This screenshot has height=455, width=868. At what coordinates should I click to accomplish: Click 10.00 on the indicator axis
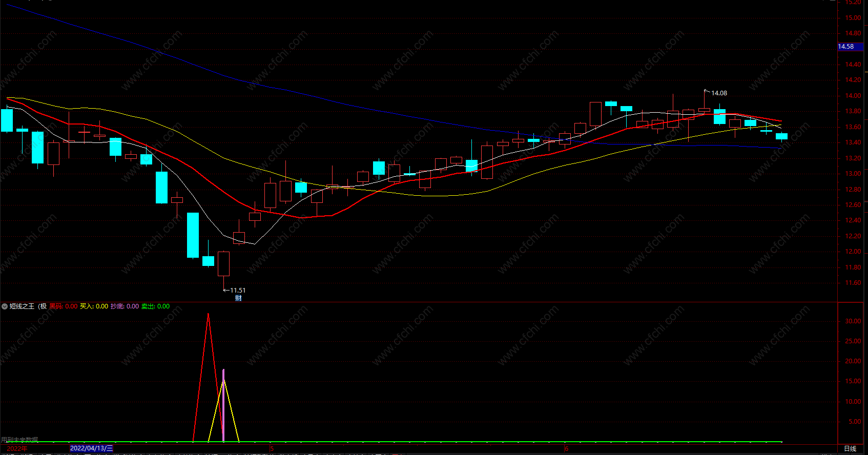click(x=853, y=402)
